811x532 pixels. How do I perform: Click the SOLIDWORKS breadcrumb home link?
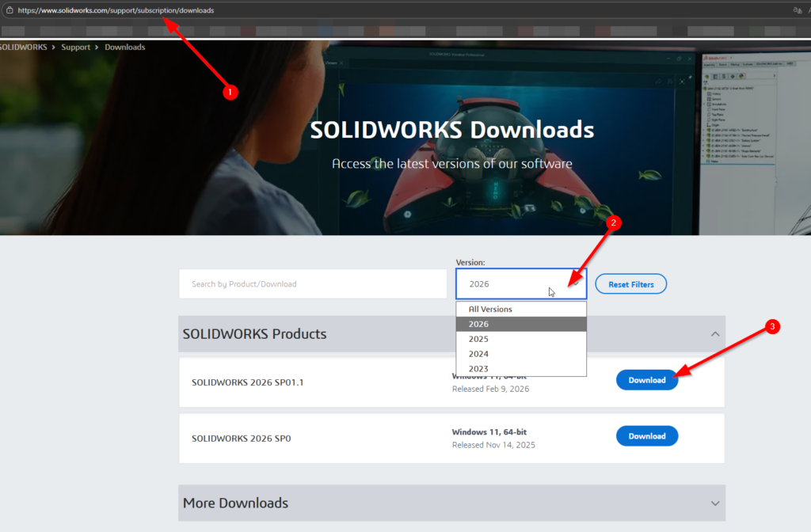21,47
